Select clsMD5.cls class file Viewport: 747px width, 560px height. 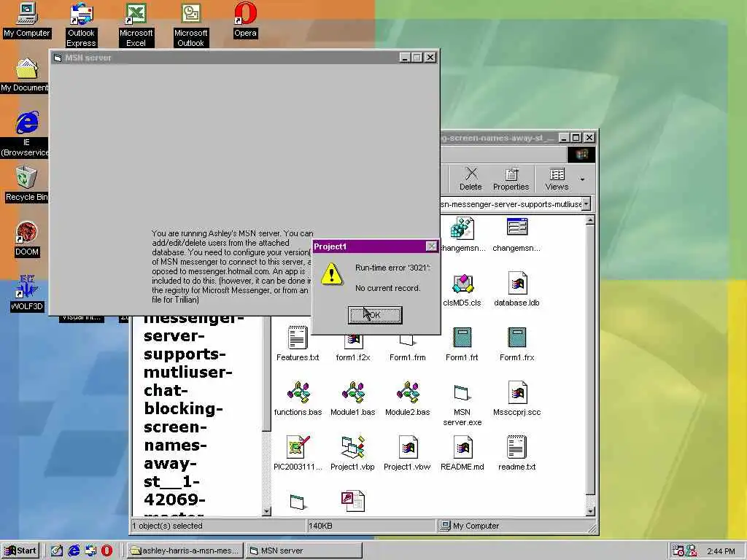click(x=462, y=289)
